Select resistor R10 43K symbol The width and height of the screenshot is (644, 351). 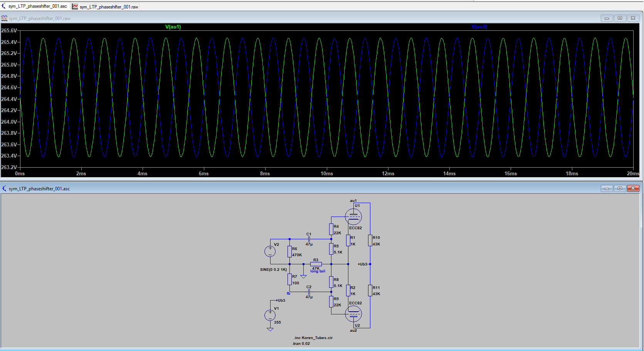click(370, 240)
